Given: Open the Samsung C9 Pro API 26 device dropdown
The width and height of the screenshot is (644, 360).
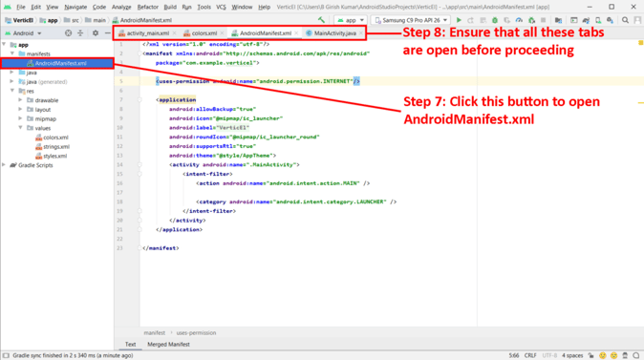Looking at the screenshot, I should [x=411, y=20].
